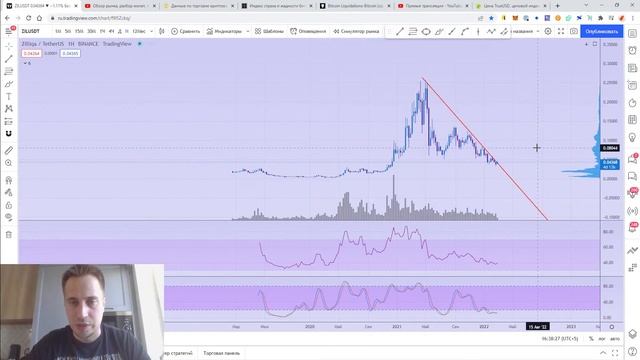Open a new browser tab
The image size is (640, 360).
pyautogui.click(x=558, y=6)
